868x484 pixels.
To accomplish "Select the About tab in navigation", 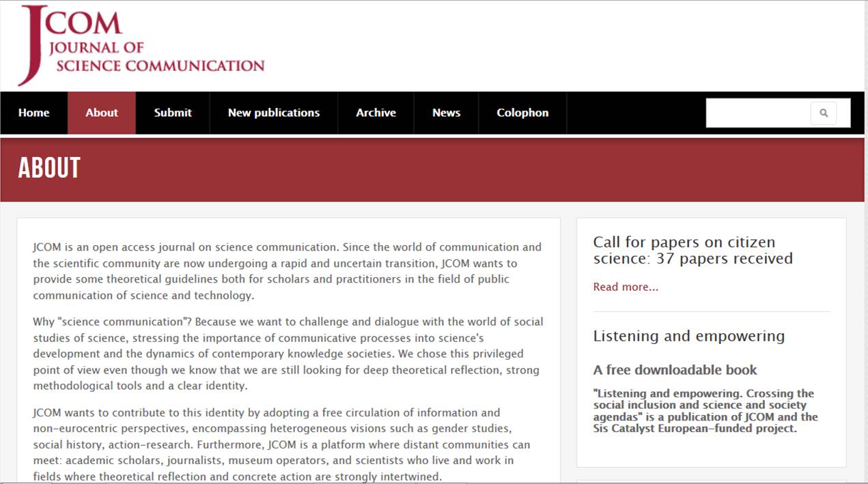I will (102, 113).
